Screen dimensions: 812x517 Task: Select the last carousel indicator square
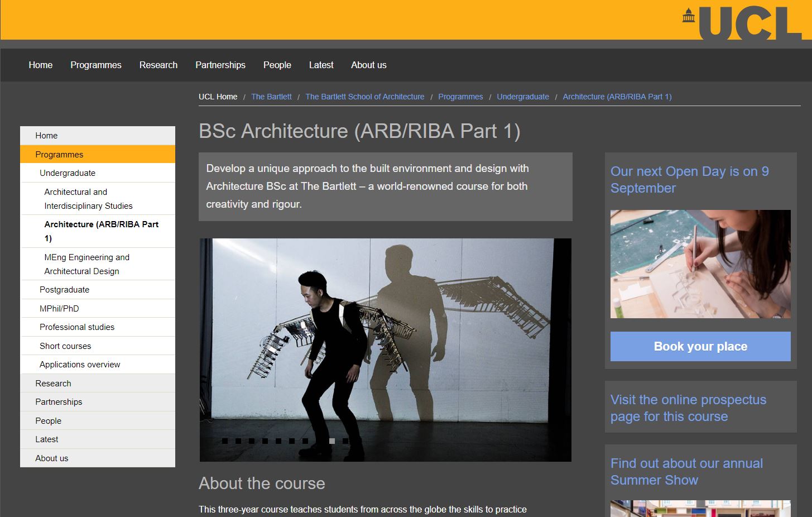tap(345, 441)
